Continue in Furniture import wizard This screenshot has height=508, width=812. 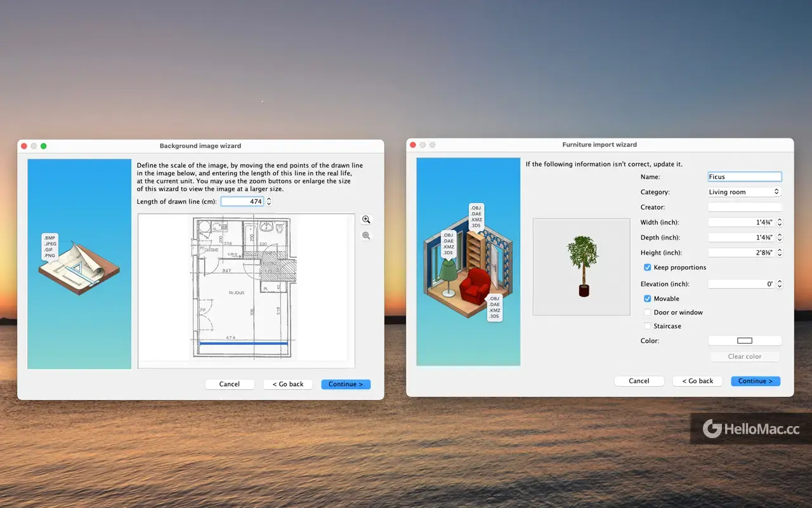[756, 381]
